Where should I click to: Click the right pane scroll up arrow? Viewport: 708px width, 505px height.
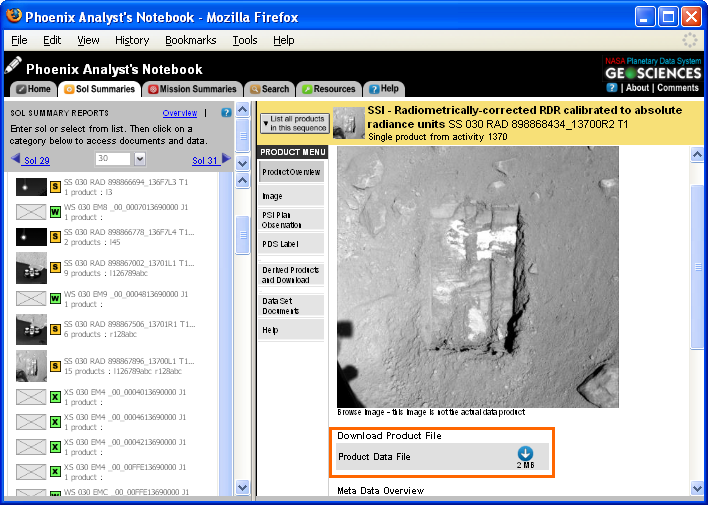coord(697,154)
